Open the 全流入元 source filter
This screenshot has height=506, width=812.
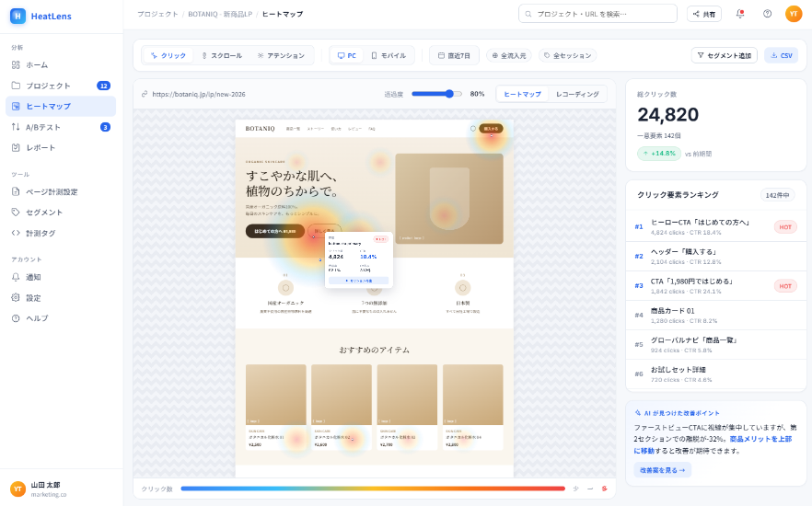coord(509,55)
